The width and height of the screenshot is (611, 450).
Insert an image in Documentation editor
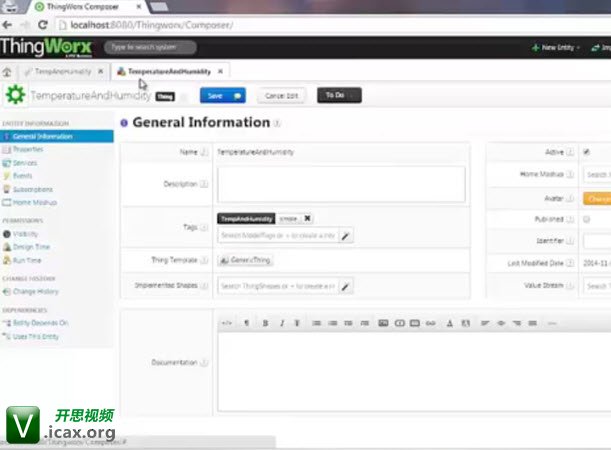coord(383,323)
